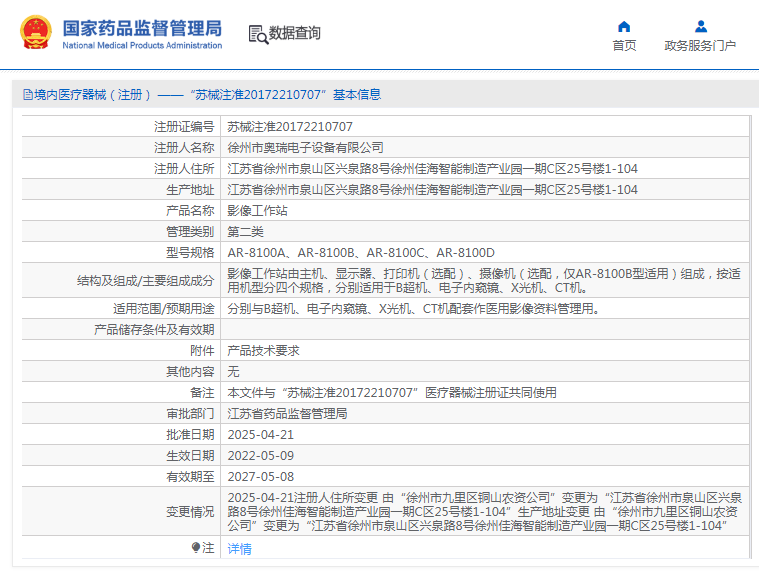Select date 2025-04-21 in 批准日期 row

[260, 435]
